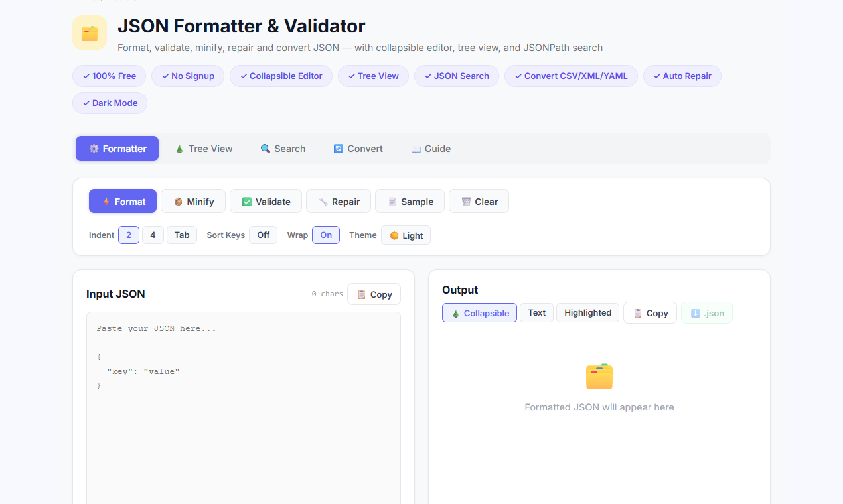Click the tree icon on Tree View tab
This screenshot has width=843, height=504.
click(180, 149)
